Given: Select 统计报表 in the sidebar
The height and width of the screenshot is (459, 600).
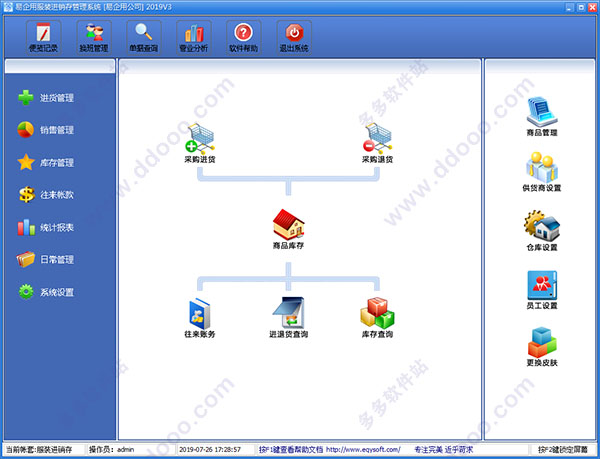Looking at the screenshot, I should coord(46,227).
